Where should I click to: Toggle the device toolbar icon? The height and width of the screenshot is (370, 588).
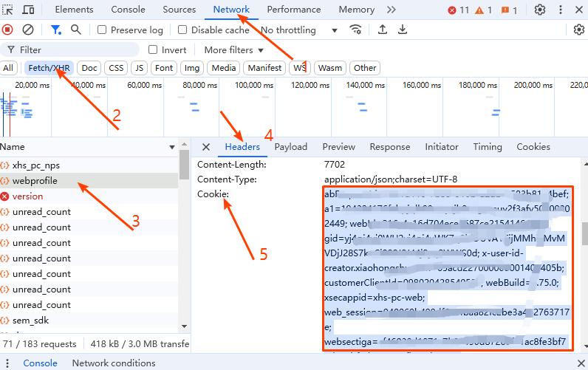[x=29, y=10]
